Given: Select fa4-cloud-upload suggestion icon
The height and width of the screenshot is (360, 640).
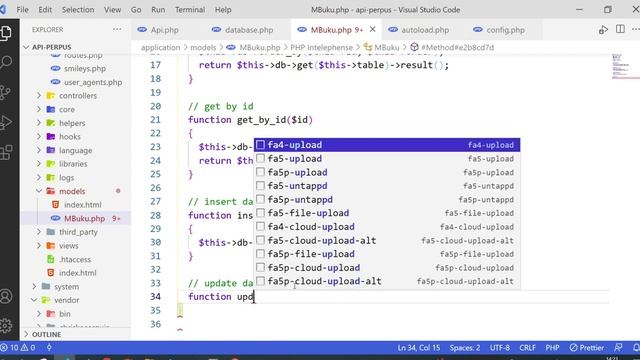Looking at the screenshot, I should click(260, 227).
